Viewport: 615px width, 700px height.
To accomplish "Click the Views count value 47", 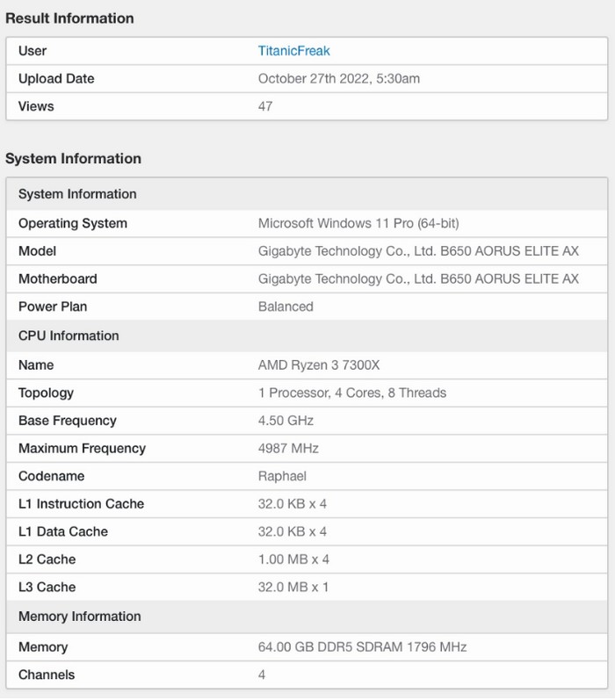I will click(265, 106).
